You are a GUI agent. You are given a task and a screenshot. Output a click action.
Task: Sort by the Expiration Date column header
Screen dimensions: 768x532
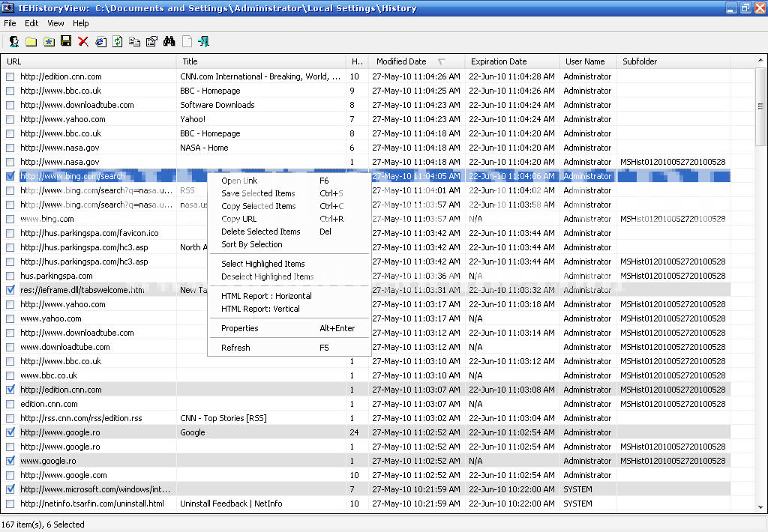498,61
